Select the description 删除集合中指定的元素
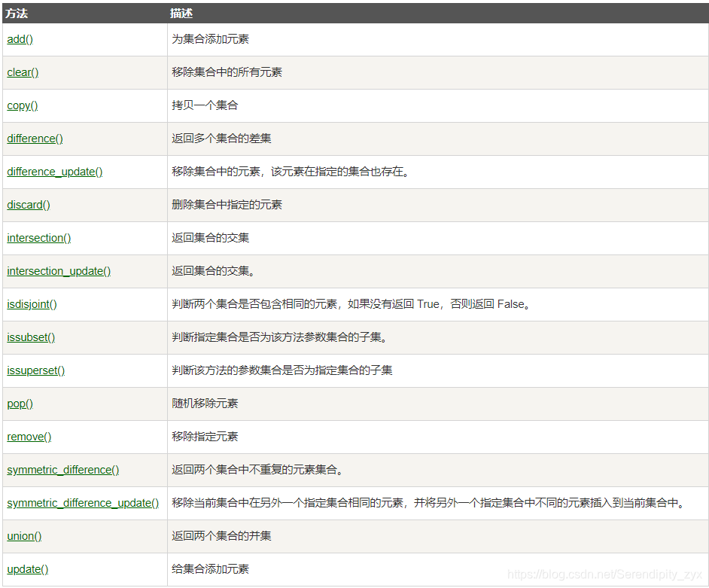This screenshot has height=588, width=709. point(227,205)
